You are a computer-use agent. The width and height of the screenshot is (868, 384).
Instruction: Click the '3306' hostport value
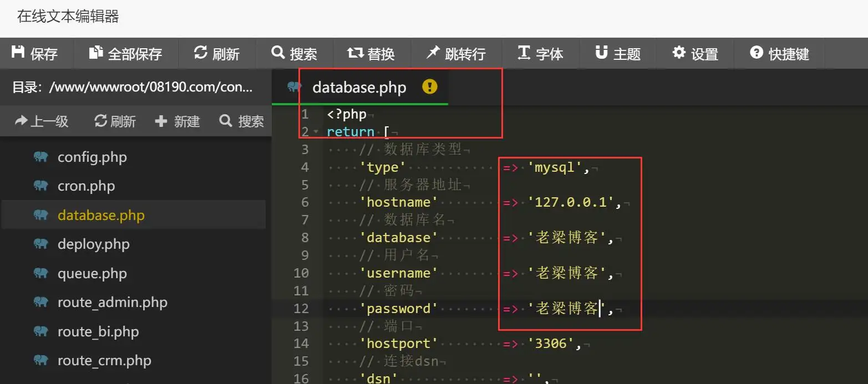551,344
